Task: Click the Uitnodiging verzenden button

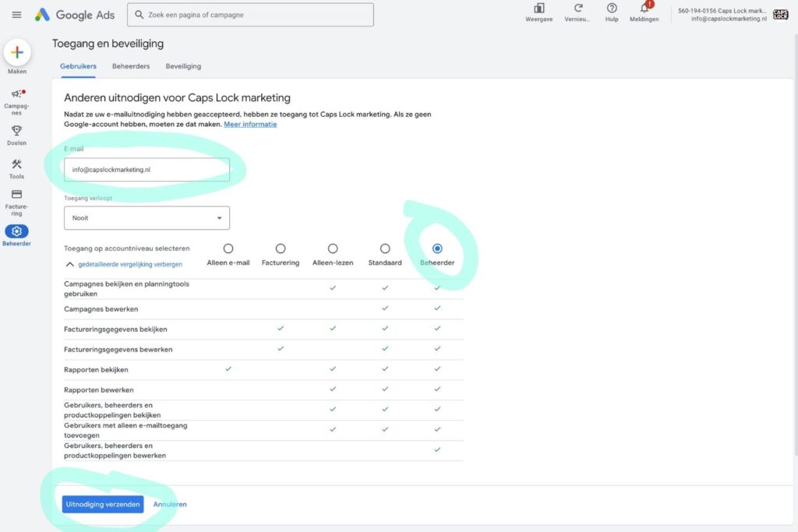Action: tap(103, 504)
